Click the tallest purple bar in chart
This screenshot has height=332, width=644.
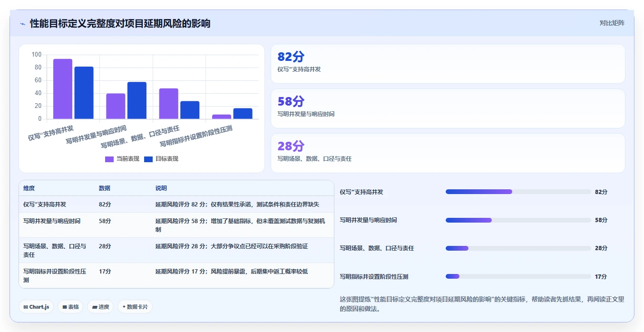click(x=63, y=89)
